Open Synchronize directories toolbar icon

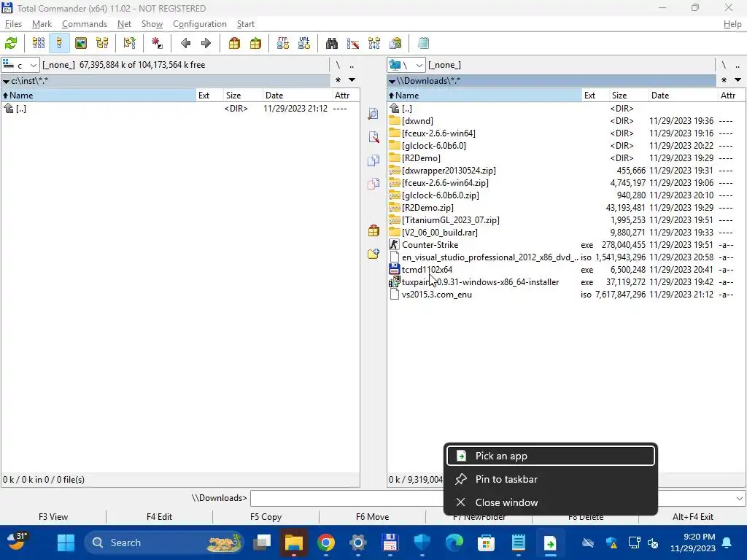[x=374, y=43]
